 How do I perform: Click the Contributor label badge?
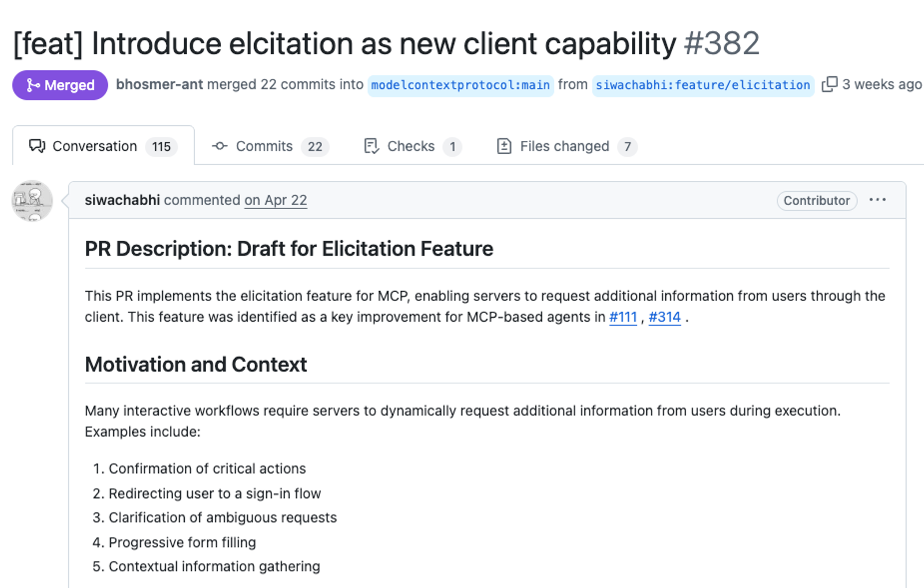(x=817, y=200)
